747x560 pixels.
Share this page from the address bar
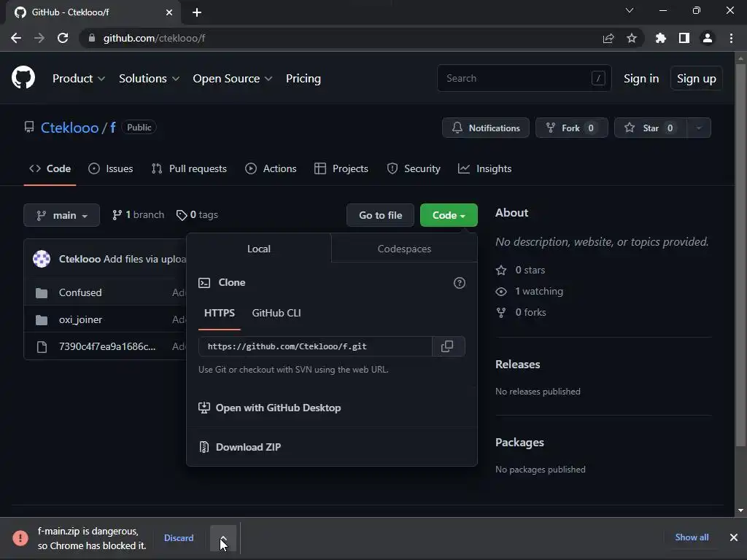tap(608, 38)
